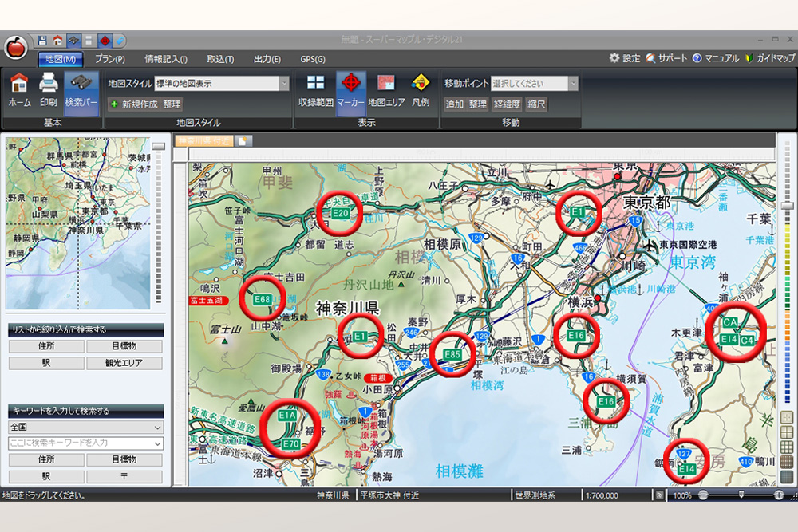
Task: Click 駅 under キーワードを入力して検索する
Action: pyautogui.click(x=46, y=476)
